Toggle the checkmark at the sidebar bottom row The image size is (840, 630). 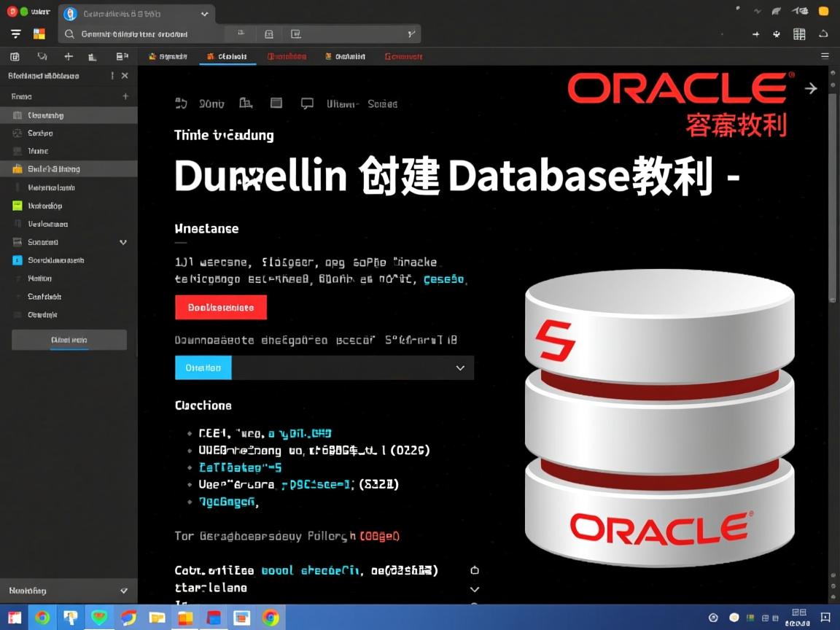pyautogui.click(x=123, y=591)
